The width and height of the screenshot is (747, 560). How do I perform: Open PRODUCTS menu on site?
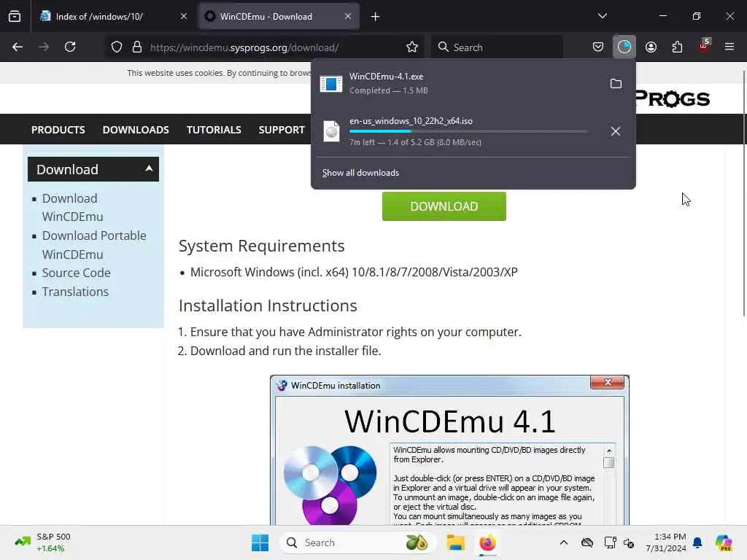pos(58,130)
